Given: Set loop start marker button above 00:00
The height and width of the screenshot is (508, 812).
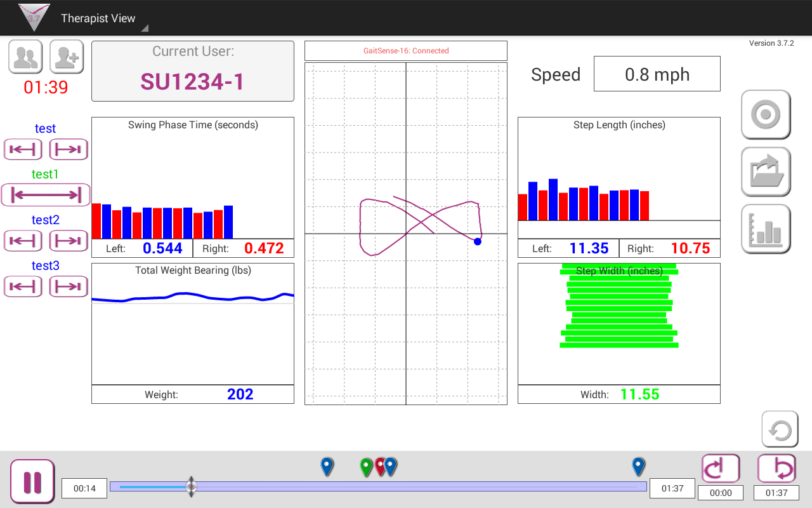Looking at the screenshot, I should [721, 469].
